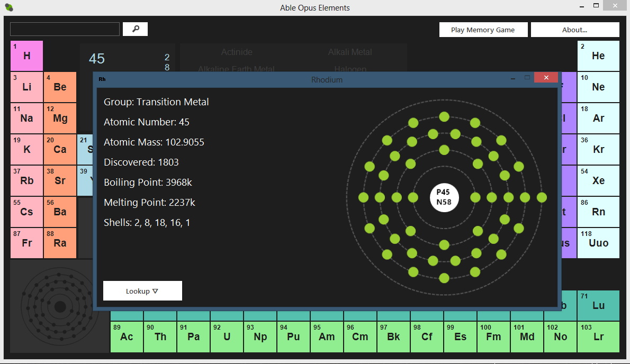This screenshot has height=364, width=630.
Task: Click the Able Opus Elements app icon
Action: coord(9,7)
